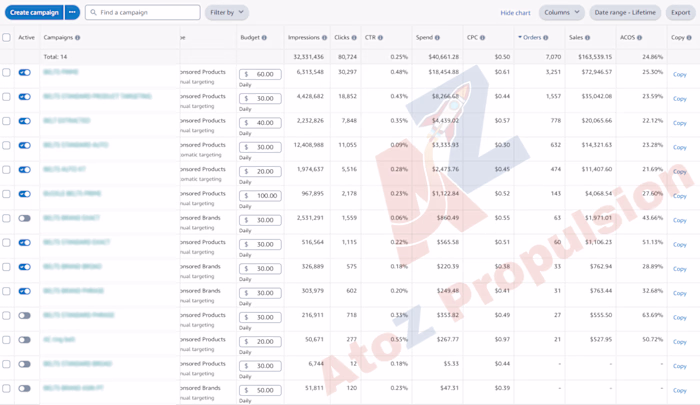Screen dimensions: 700x405
Task: Click the info icon beside Clicks header
Action: pyautogui.click(x=354, y=38)
